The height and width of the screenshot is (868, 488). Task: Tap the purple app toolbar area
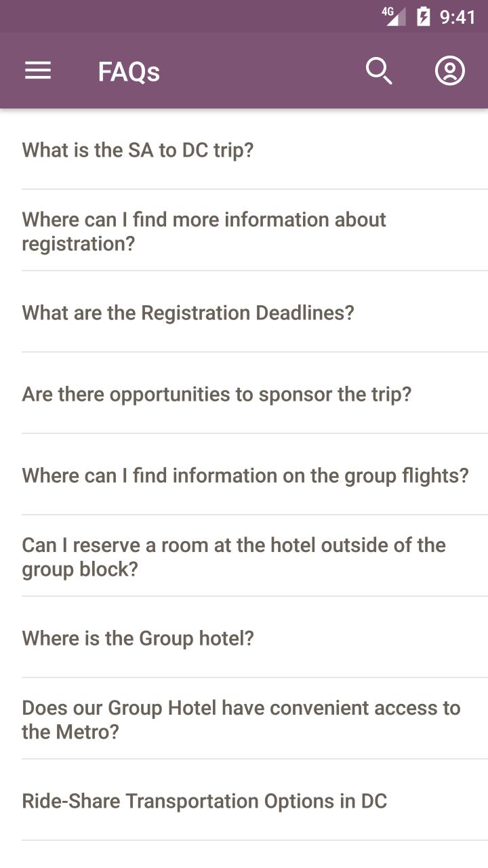coord(244,71)
